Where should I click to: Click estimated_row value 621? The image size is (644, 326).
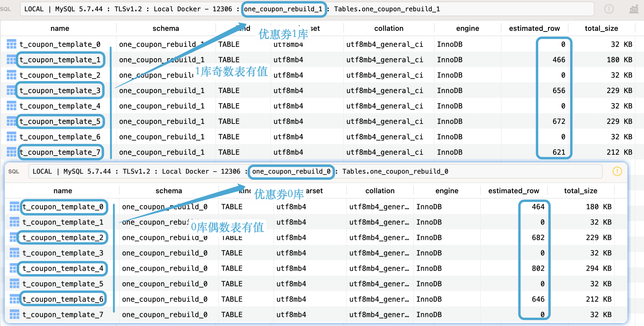coord(559,152)
